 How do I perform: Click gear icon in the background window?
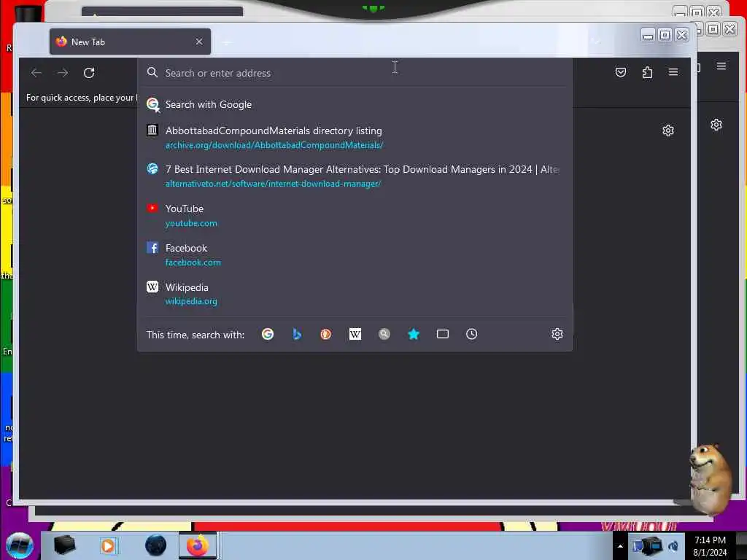pyautogui.click(x=716, y=125)
